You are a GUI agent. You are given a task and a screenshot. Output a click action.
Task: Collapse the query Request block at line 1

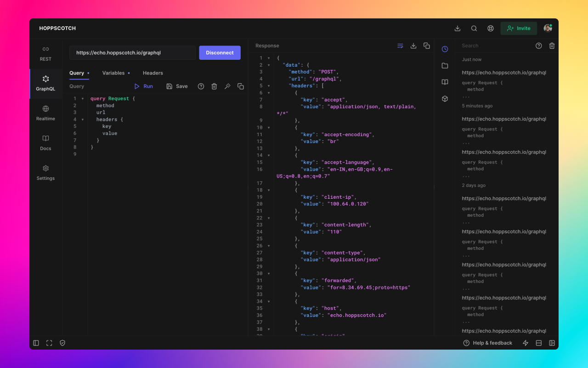coord(83,99)
